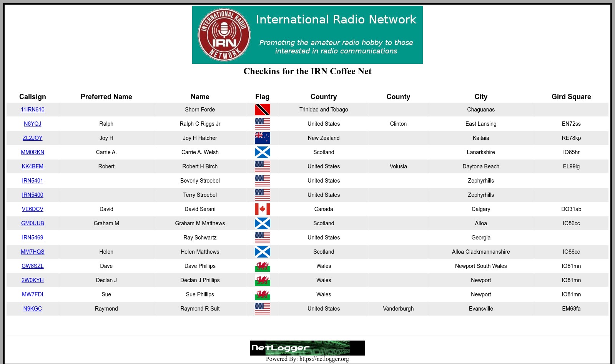Screen dimensions: 615x364
Task: Click the New Zealand flag for ZL2JOY
Action: (x=262, y=138)
